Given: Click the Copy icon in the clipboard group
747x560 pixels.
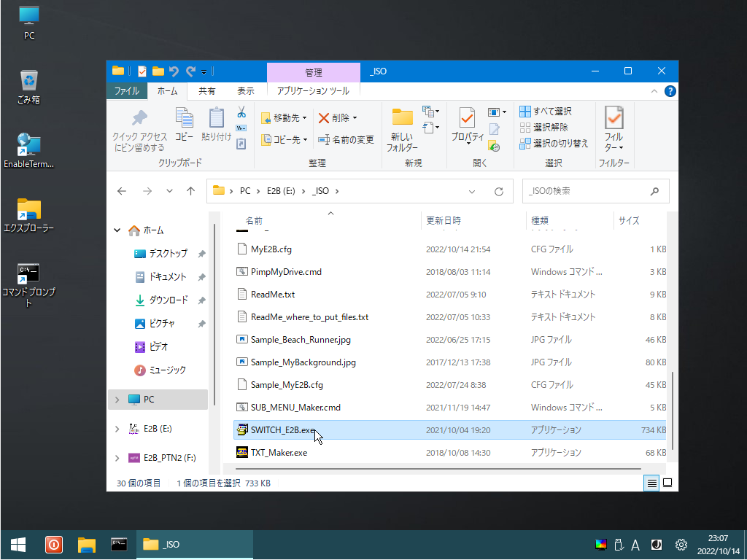Looking at the screenshot, I should (x=184, y=118).
